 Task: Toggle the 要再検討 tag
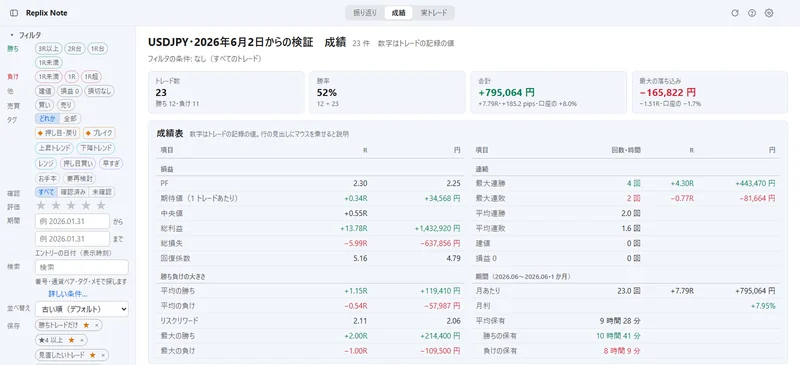[x=79, y=179]
